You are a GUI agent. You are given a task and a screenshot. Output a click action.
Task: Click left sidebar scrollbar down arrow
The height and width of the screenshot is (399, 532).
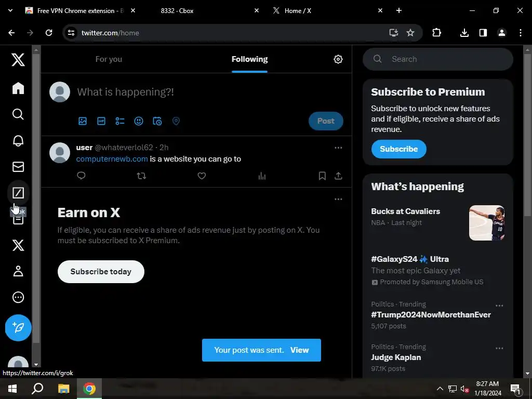(x=36, y=365)
